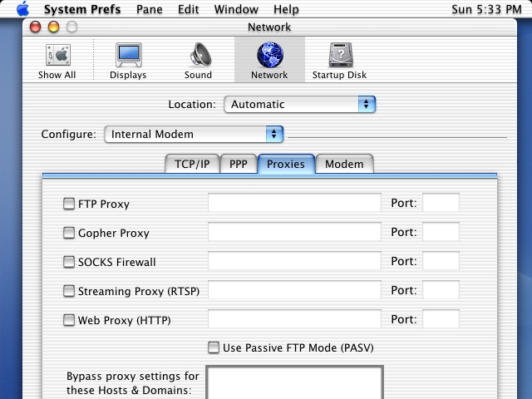Minimize the Network window
532x399 pixels.
point(53,27)
